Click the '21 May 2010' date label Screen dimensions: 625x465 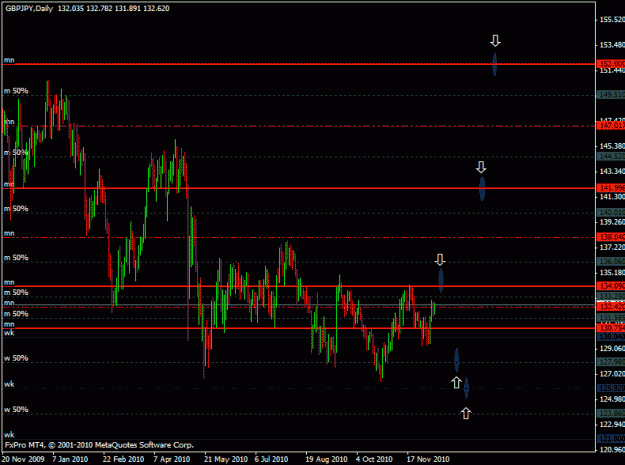click(226, 459)
